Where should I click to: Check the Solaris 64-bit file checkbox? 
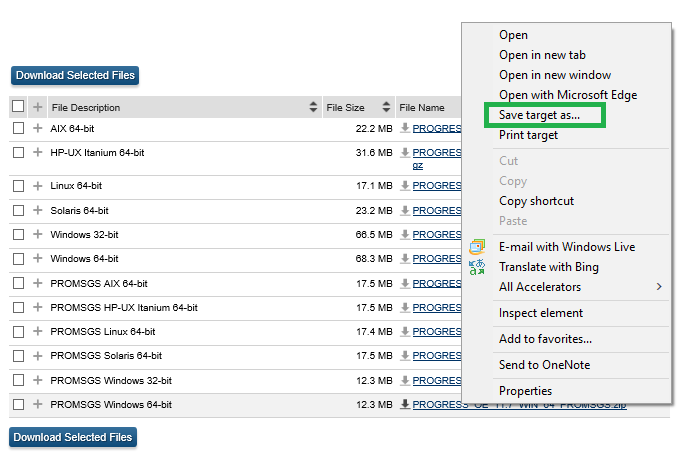(x=18, y=210)
